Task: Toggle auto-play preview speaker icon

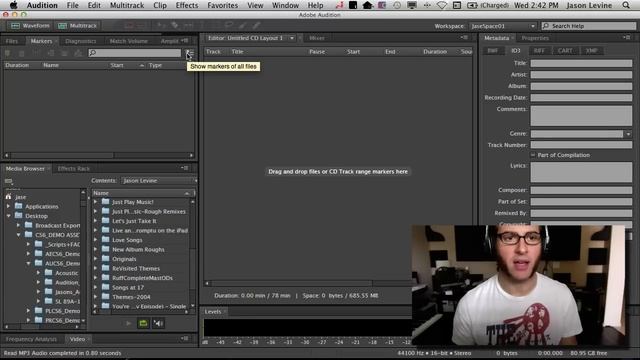Action: pyautogui.click(x=158, y=323)
